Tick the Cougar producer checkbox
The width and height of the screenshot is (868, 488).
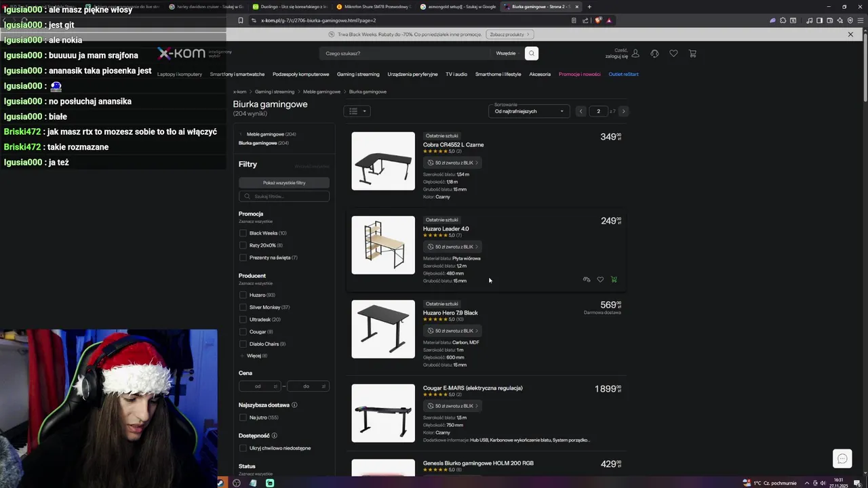point(243,331)
